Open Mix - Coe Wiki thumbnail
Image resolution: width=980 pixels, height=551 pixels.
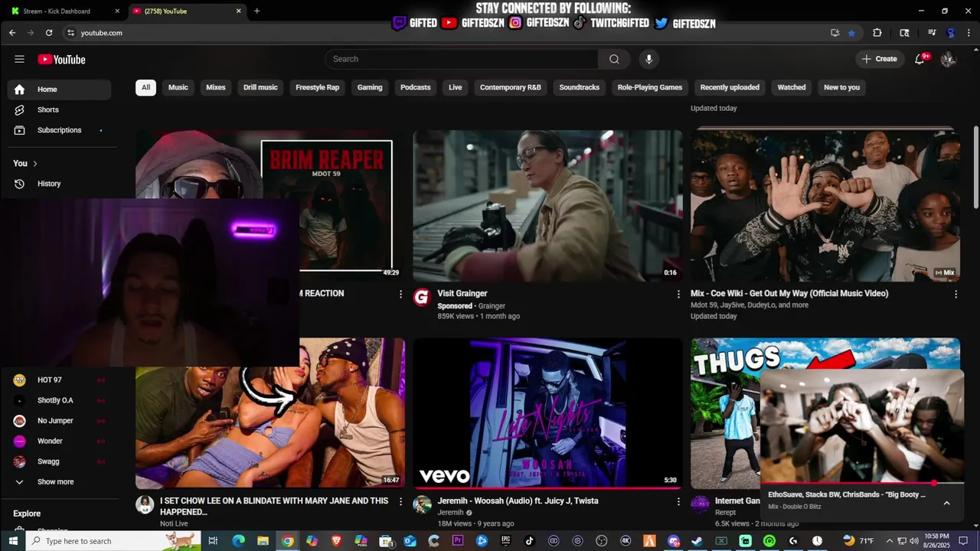point(825,205)
